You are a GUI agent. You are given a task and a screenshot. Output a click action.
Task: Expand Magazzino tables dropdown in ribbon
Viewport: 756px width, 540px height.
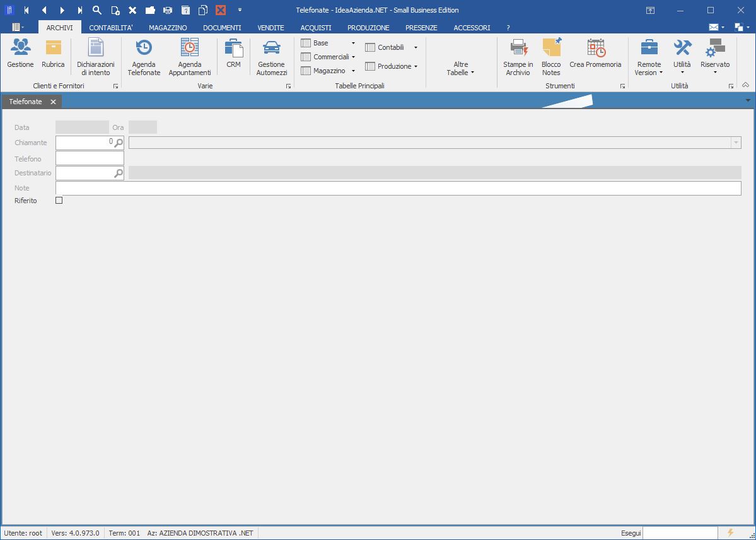(x=328, y=71)
